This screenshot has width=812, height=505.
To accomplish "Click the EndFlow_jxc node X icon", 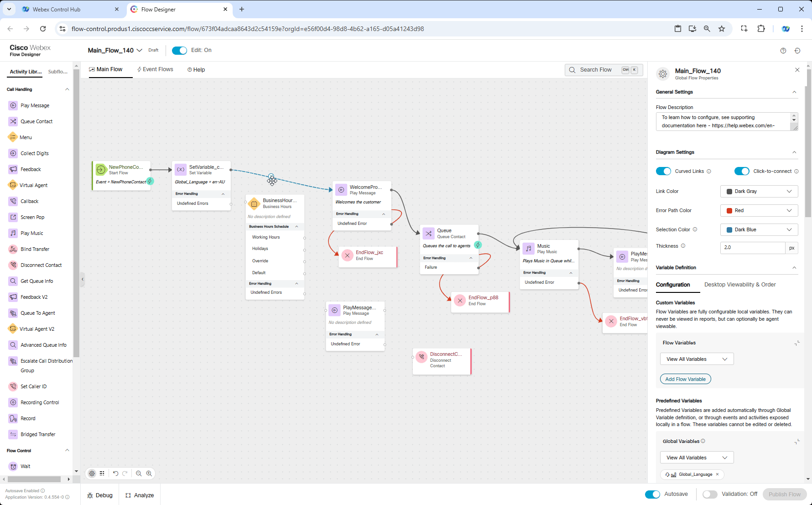I will 348,255.
